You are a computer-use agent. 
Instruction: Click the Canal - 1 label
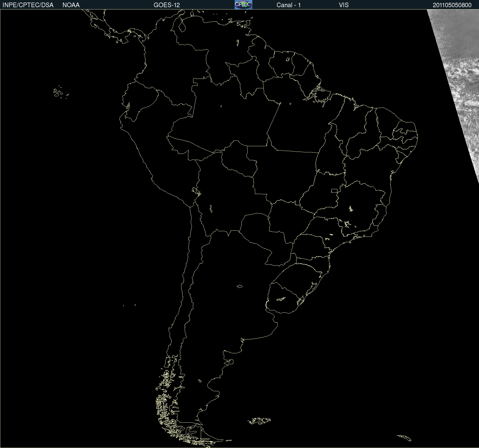(289, 5)
